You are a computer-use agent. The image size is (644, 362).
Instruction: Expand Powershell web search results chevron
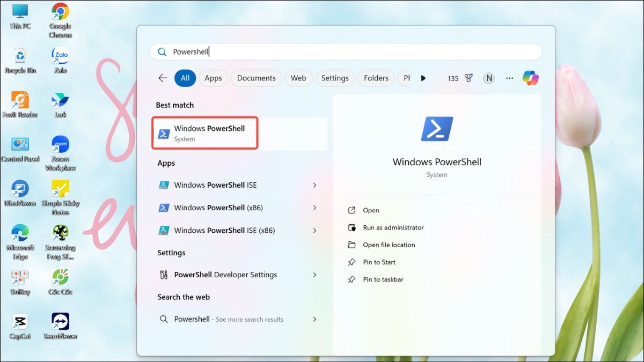[314, 319]
